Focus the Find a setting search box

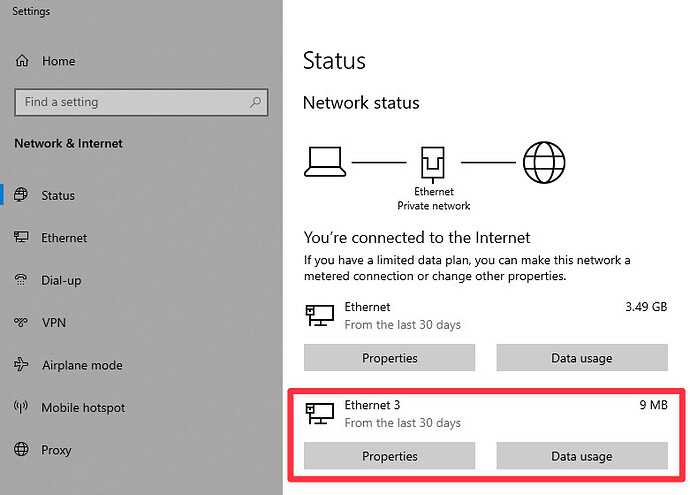[x=141, y=103]
